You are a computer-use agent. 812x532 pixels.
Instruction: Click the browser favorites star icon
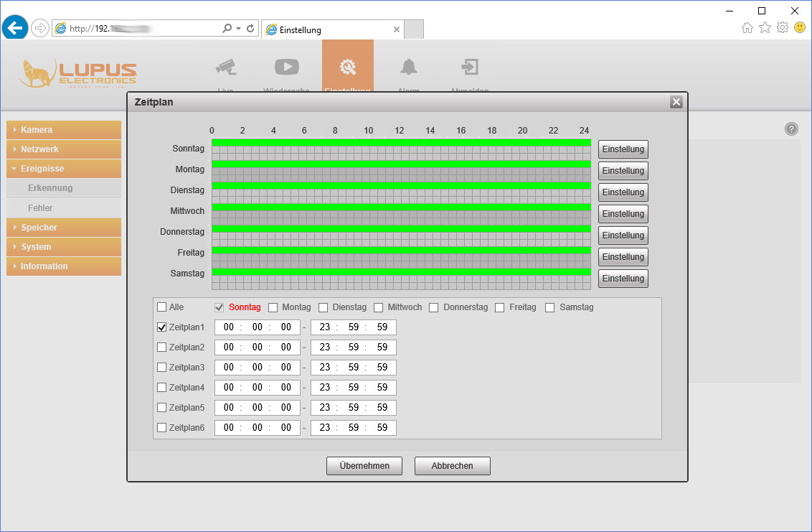pos(765,28)
